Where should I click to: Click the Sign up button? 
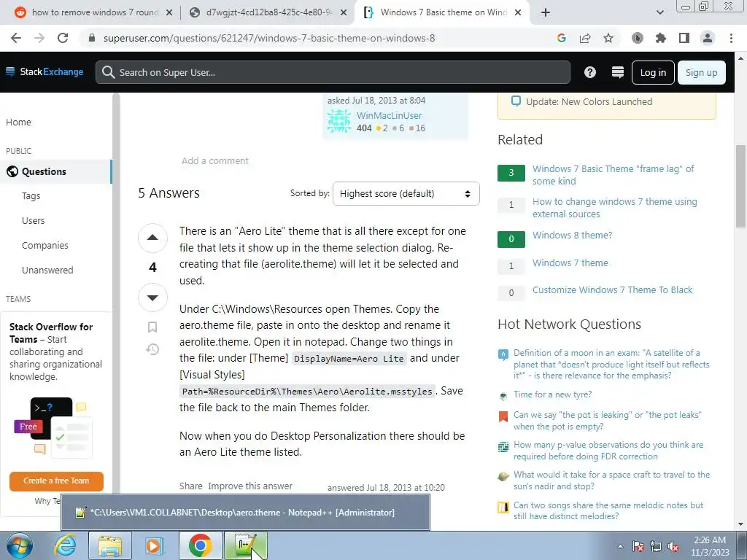click(701, 72)
